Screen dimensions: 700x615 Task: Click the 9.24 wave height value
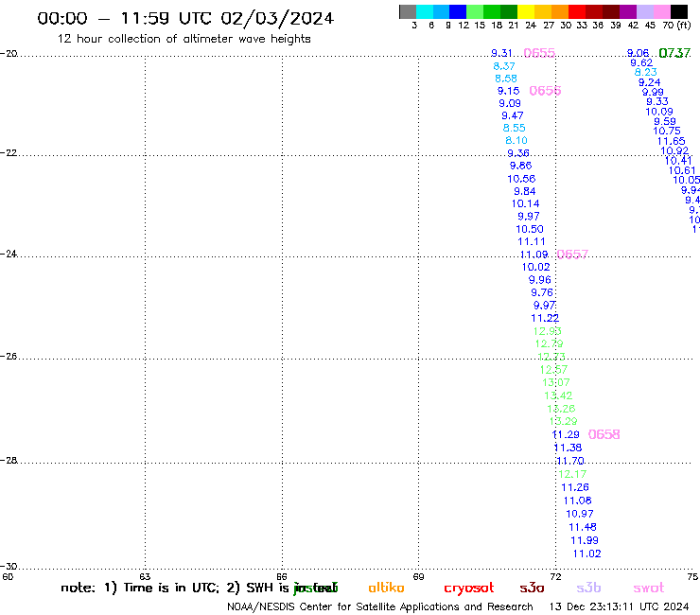(x=649, y=82)
